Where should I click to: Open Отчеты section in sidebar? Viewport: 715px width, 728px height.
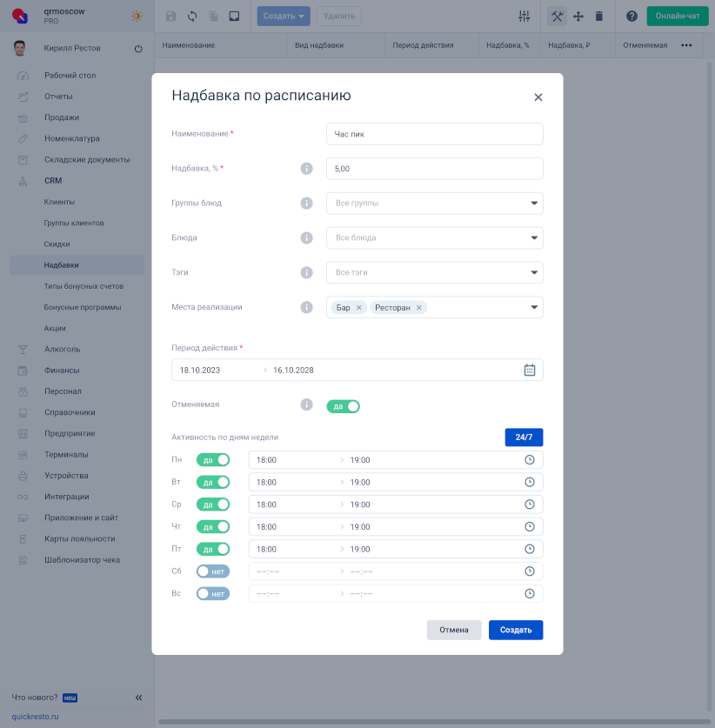coord(58,97)
